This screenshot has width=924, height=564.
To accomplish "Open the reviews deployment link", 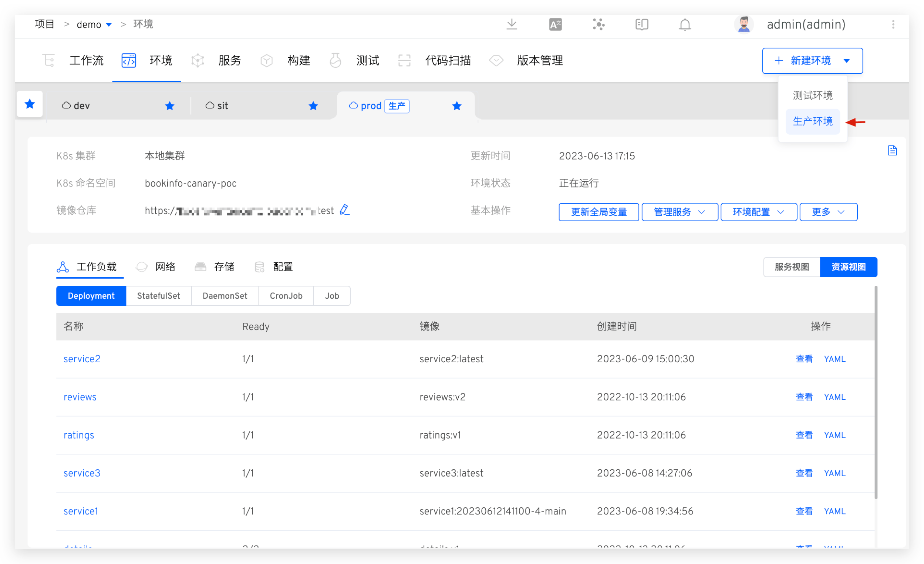I will point(80,397).
